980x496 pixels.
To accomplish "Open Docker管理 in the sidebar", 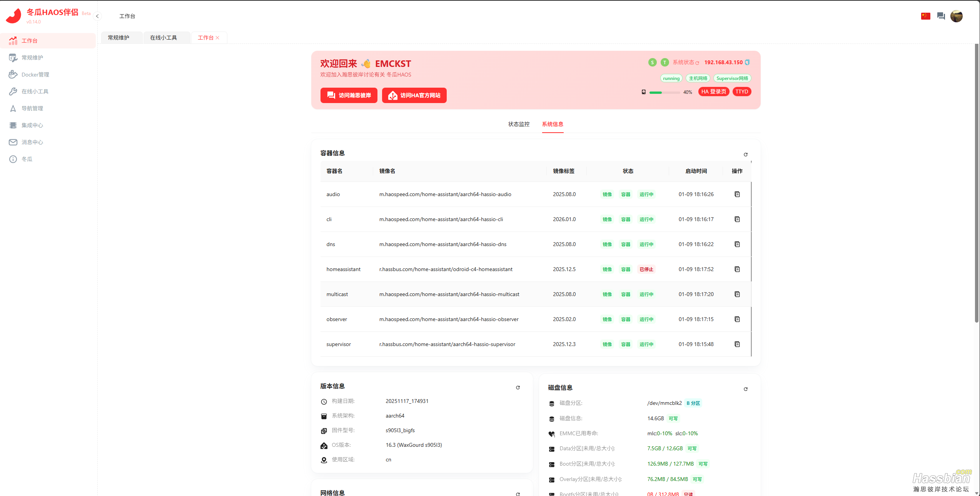I will click(35, 75).
